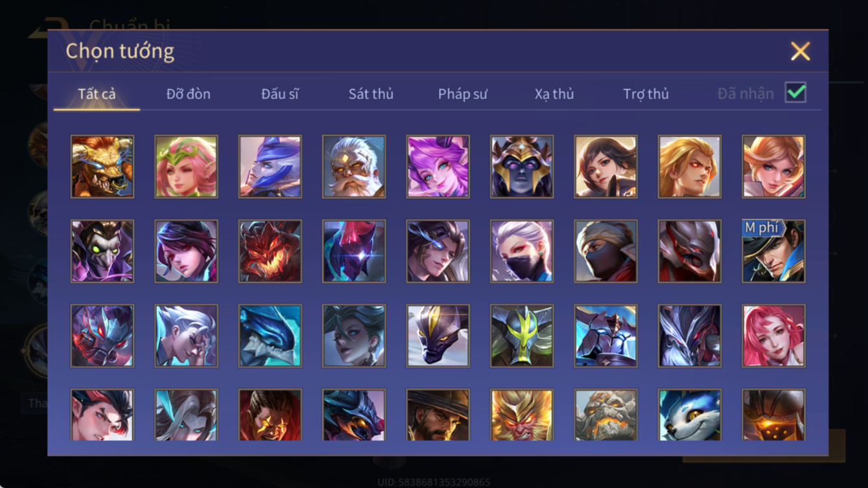Screen dimensions: 868x488
Task: Open the Trợ thủ tab
Action: click(x=646, y=94)
